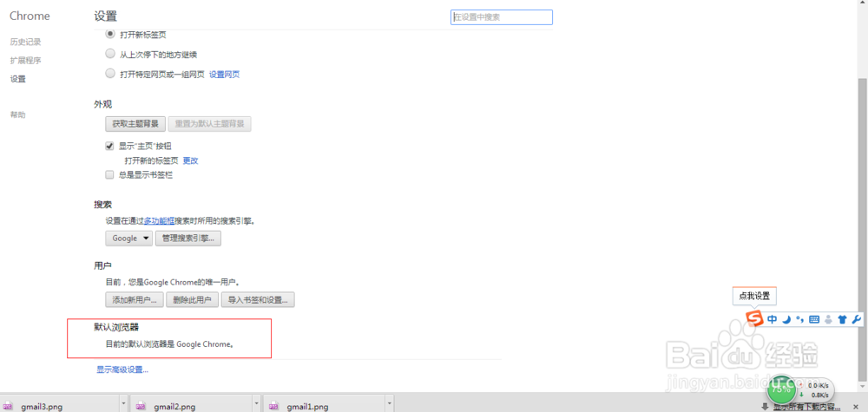Click the gmail1.png file icon in downloads bar

274,406
